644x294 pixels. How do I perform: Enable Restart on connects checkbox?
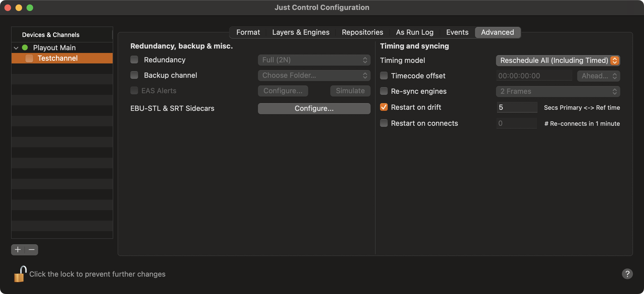[x=384, y=123]
